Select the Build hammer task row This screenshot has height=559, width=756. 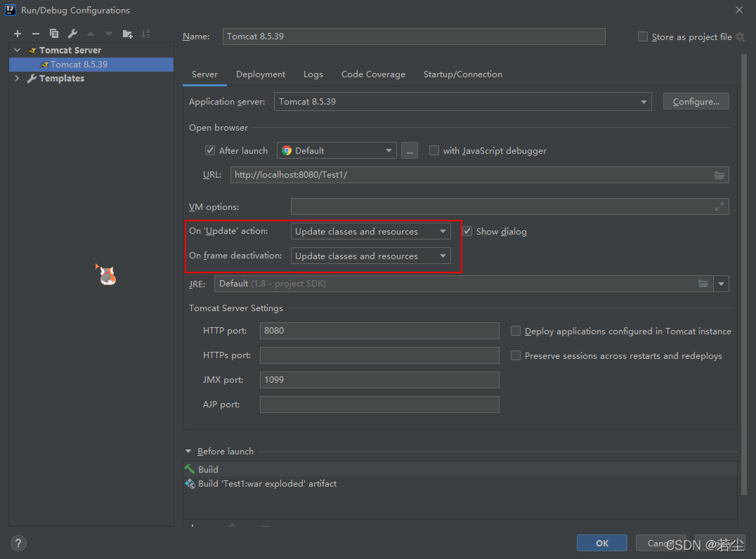tap(460, 469)
